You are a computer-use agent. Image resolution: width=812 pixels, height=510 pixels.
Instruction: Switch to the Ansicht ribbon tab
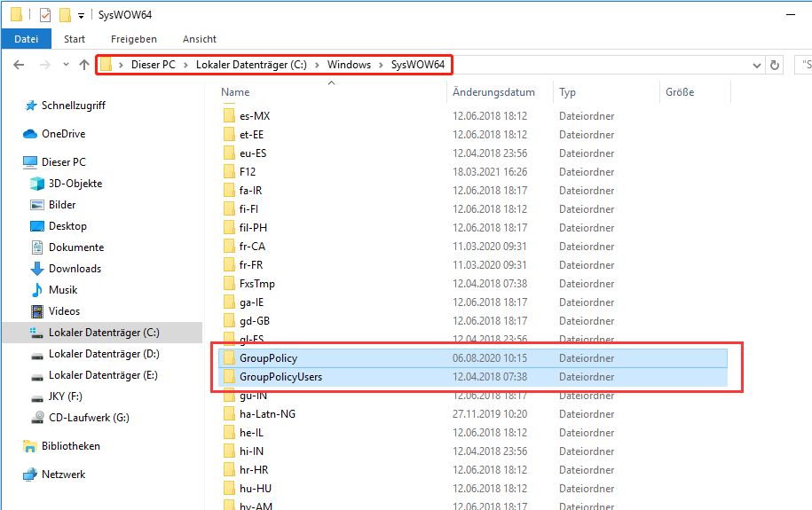tap(200, 39)
